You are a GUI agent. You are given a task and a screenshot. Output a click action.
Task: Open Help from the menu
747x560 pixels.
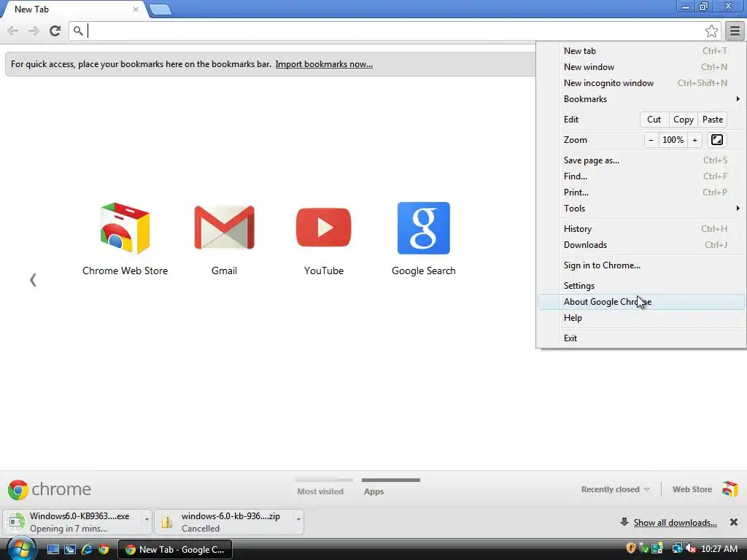(x=642, y=318)
